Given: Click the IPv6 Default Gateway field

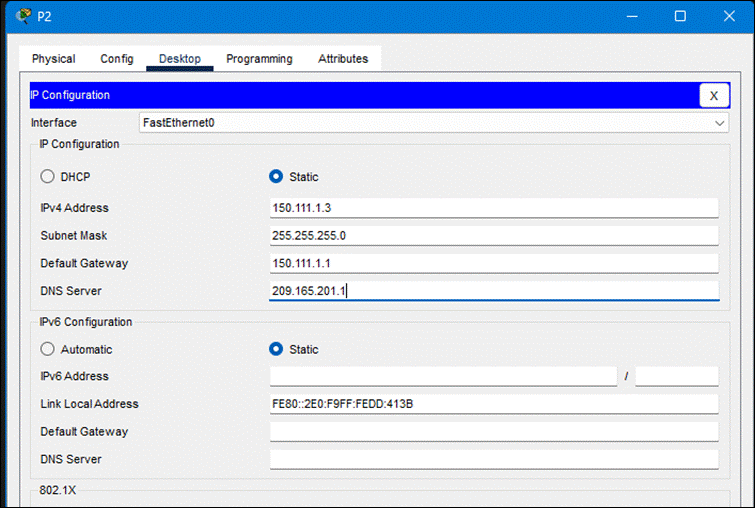Looking at the screenshot, I should coord(494,431).
